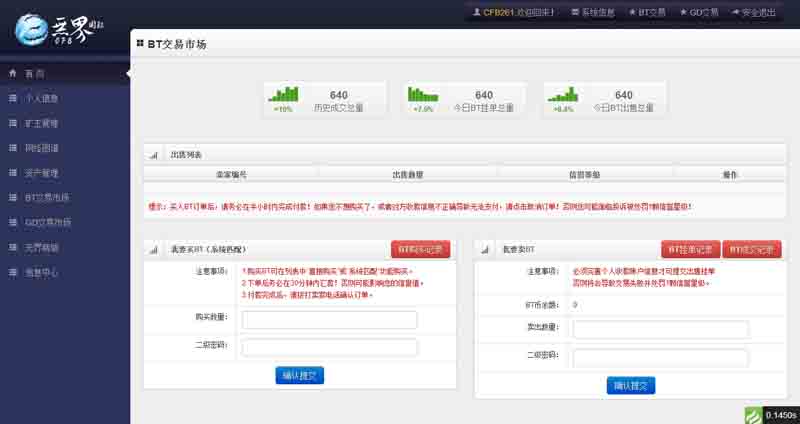Screen dimensions: 800x424
Task: Click the 历史成交总量 bar chart icon
Action: click(x=283, y=94)
